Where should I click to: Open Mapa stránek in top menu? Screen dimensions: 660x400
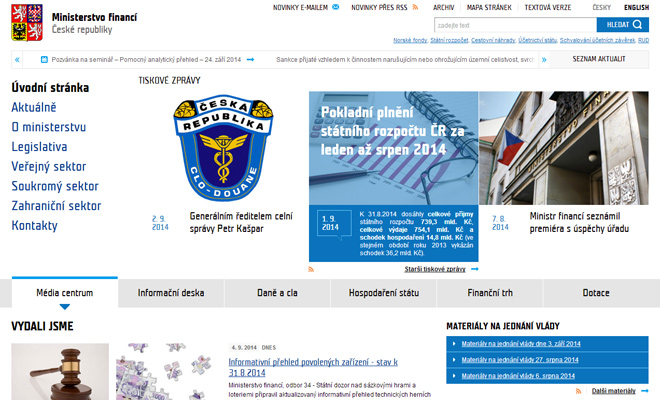[x=489, y=8]
